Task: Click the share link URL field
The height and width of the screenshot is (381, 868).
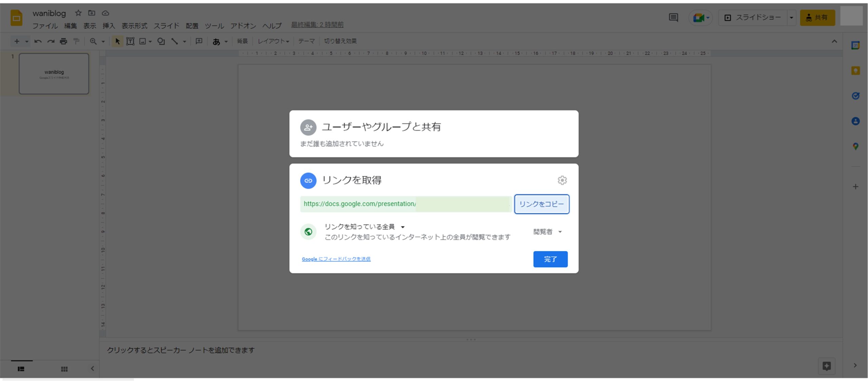Action: coord(406,204)
